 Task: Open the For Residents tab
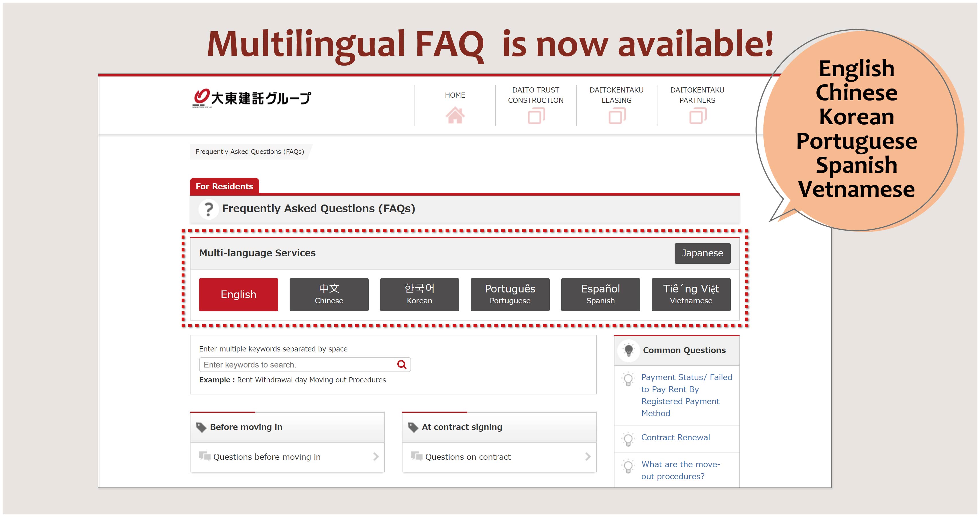coord(224,186)
